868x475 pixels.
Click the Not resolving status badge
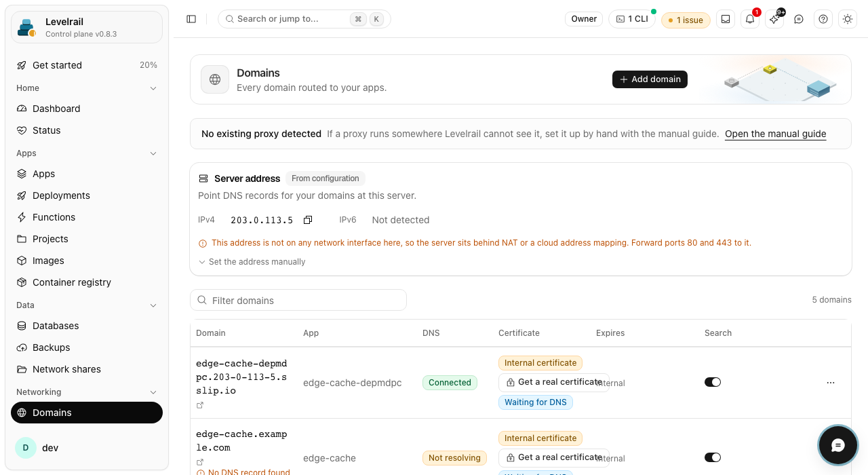tap(454, 458)
